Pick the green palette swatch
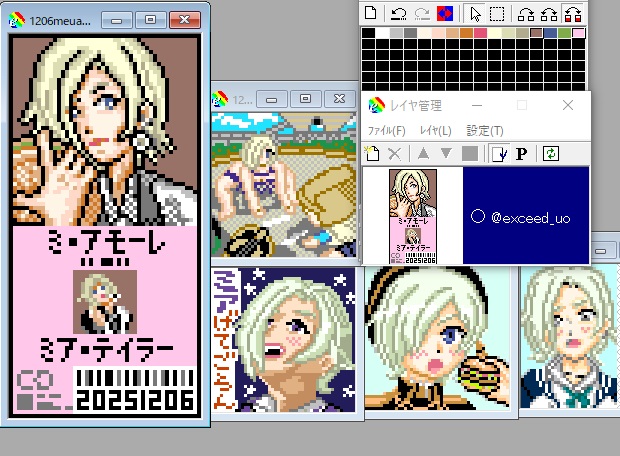 [x=564, y=33]
